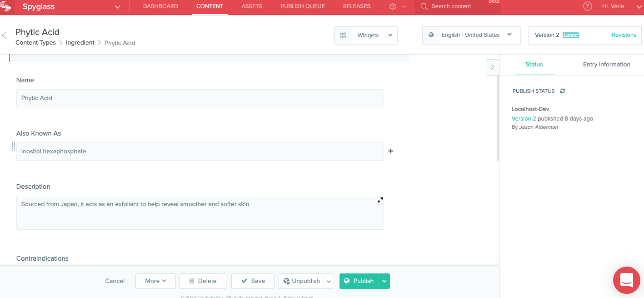This screenshot has width=644, height=298.
Task: Click the Also Known As input field
Action: coord(200,152)
